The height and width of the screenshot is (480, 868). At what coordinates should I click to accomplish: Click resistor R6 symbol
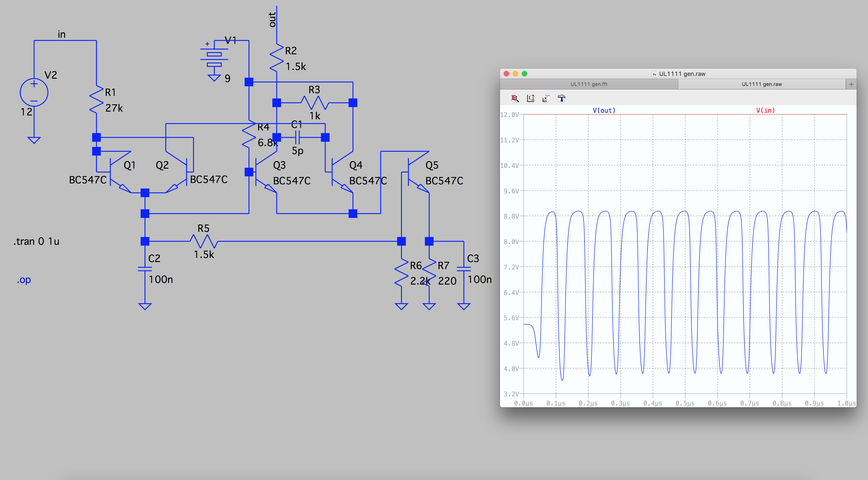click(401, 272)
